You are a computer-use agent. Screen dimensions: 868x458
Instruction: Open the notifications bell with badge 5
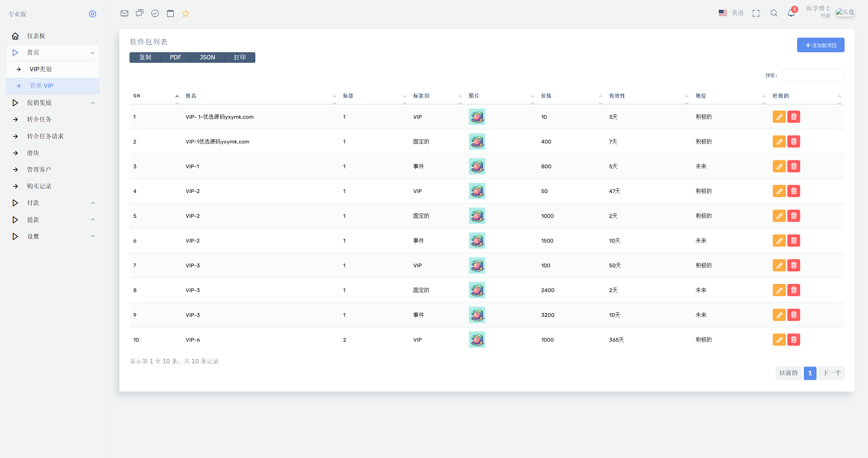coord(791,13)
